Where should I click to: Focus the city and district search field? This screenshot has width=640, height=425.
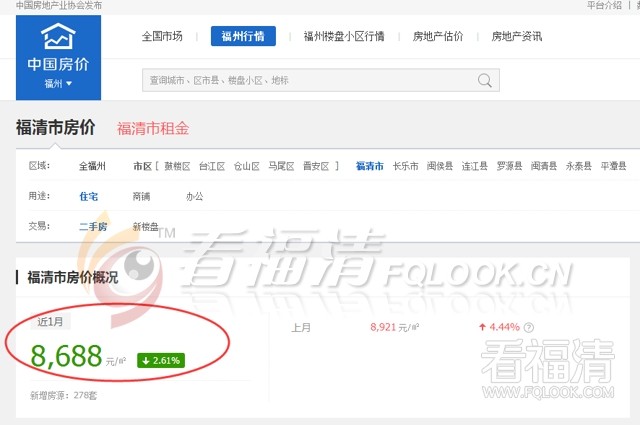pos(321,80)
